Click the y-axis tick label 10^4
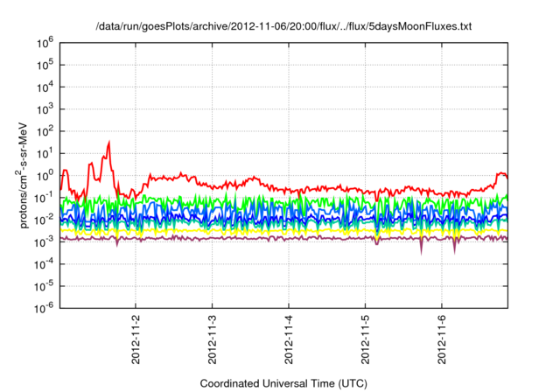This screenshot has width=560, height=392. [45, 87]
